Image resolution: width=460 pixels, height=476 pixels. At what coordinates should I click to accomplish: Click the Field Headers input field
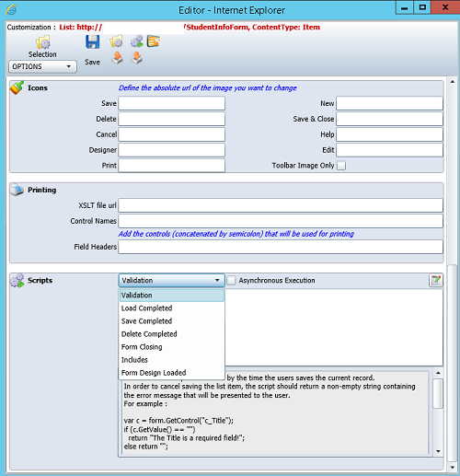click(x=281, y=247)
